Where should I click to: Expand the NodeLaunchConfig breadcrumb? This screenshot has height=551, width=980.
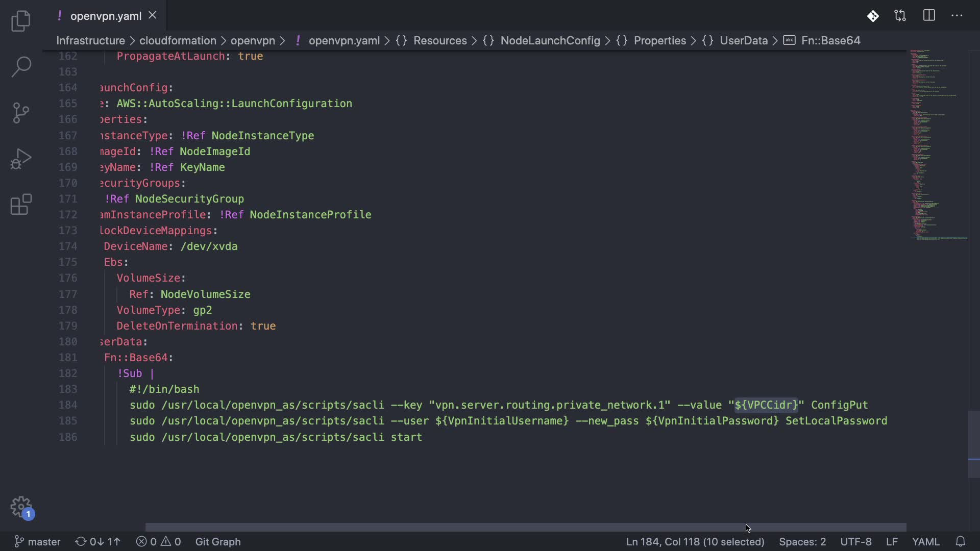550,40
